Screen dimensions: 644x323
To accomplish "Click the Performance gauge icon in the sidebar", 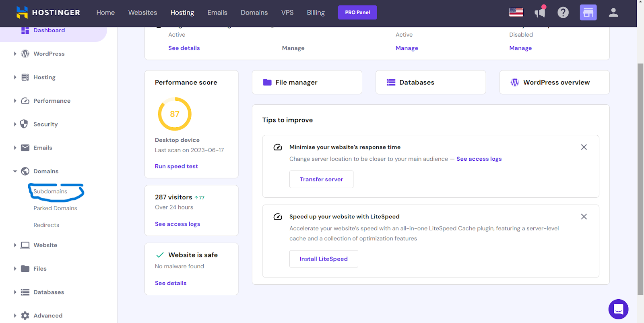I will 25,101.
